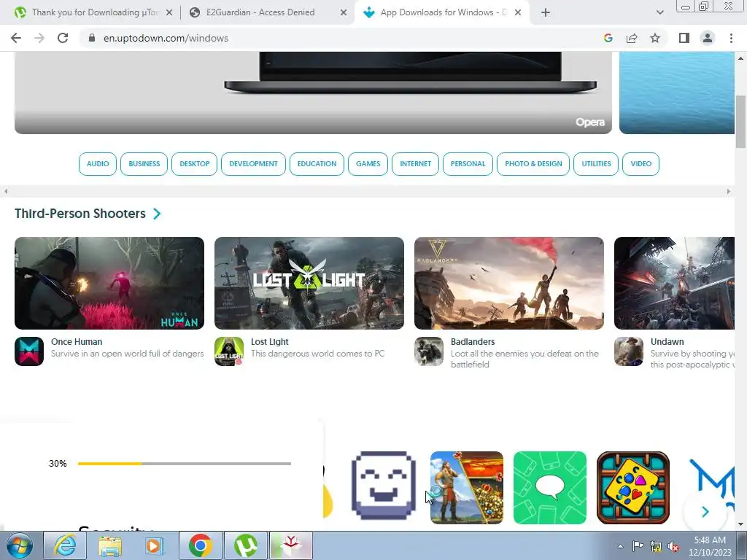Image resolution: width=747 pixels, height=560 pixels.
Task: Go forward to next page
Action: point(39,38)
